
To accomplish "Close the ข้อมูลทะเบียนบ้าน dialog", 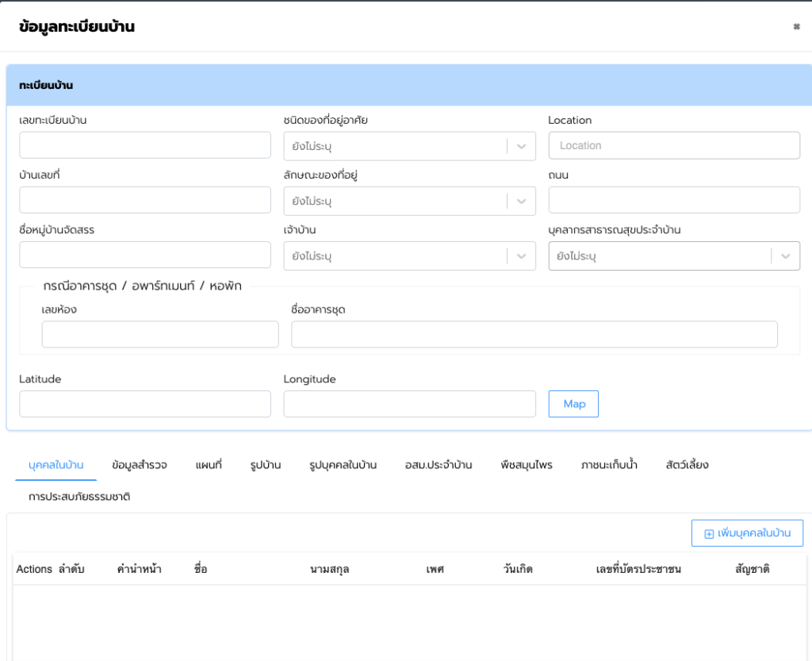I will coord(796,27).
